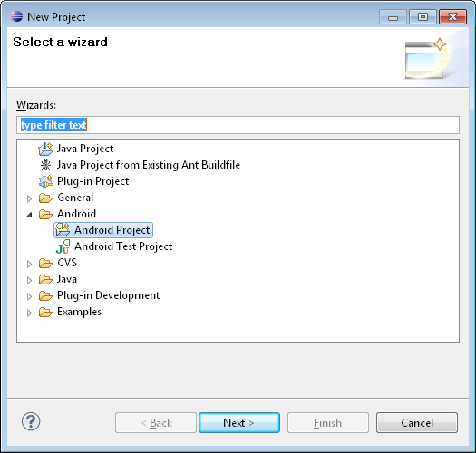Viewport: 476px width, 453px height.
Task: Click the wizard filter text field
Action: [x=238, y=125]
